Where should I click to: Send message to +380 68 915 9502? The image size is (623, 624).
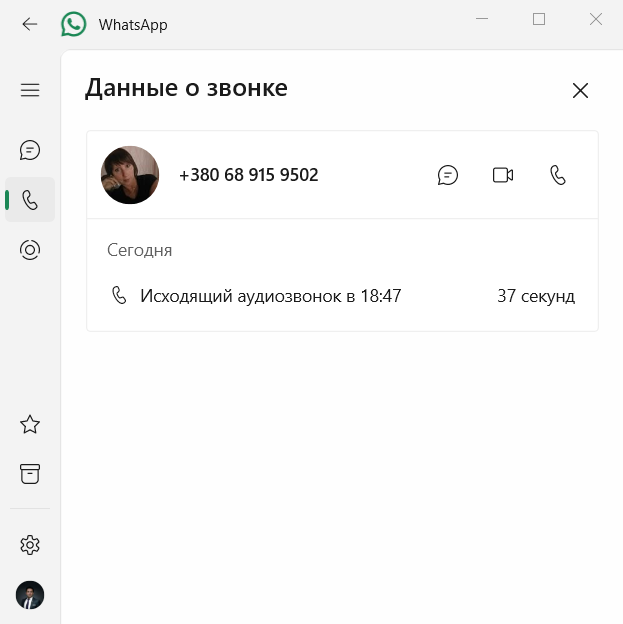click(447, 175)
